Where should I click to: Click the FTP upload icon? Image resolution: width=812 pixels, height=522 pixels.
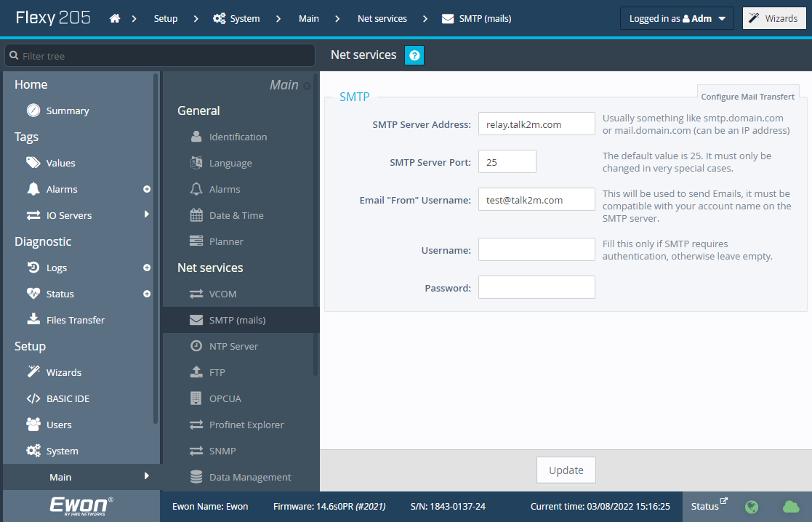point(196,372)
